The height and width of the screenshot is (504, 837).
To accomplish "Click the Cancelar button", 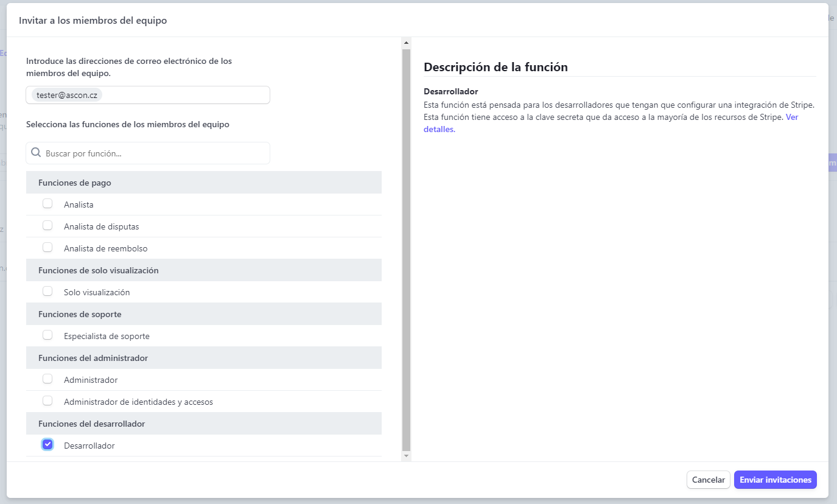I will point(709,480).
